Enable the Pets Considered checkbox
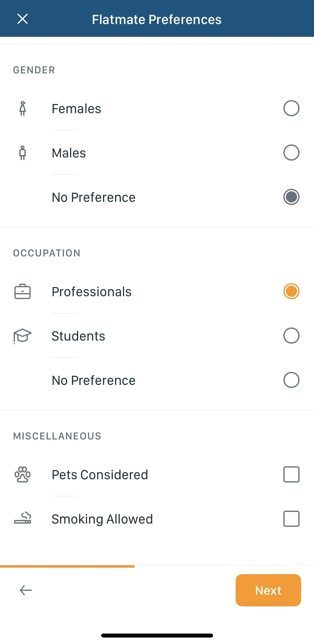 291,474
